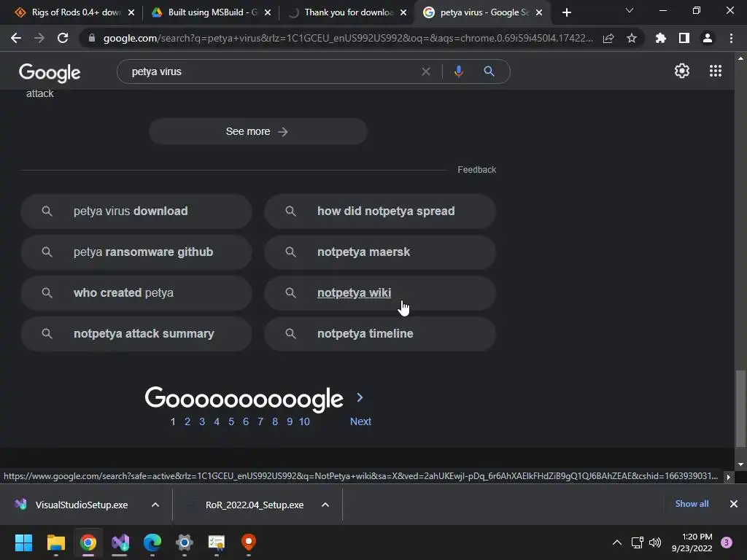Open the Google apps grid
The width and height of the screenshot is (747, 560).
click(x=715, y=71)
